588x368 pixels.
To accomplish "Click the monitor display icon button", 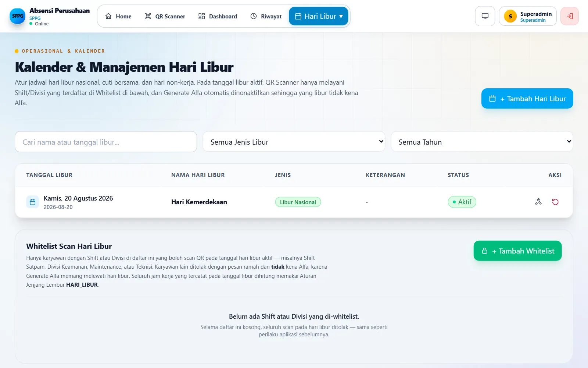I will (485, 16).
